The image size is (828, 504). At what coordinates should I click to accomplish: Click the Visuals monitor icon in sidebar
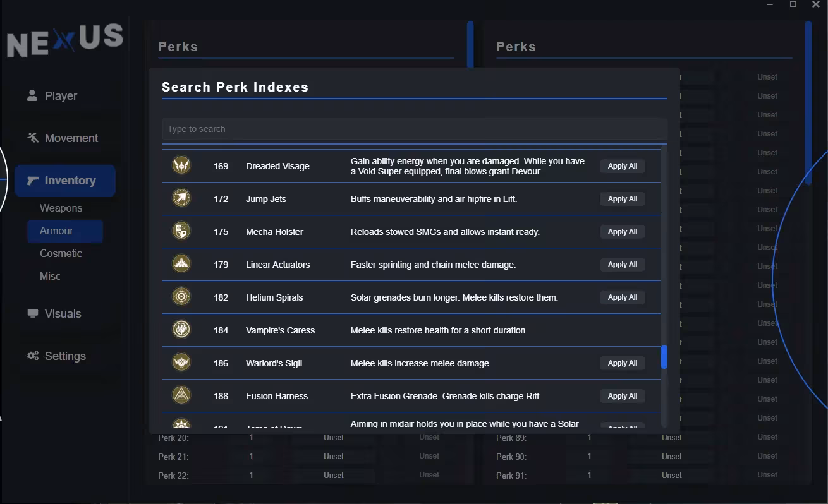pos(33,313)
